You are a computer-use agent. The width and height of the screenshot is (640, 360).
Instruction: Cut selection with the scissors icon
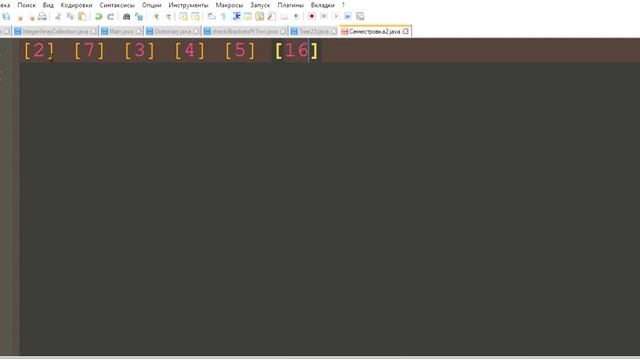pyautogui.click(x=58, y=16)
